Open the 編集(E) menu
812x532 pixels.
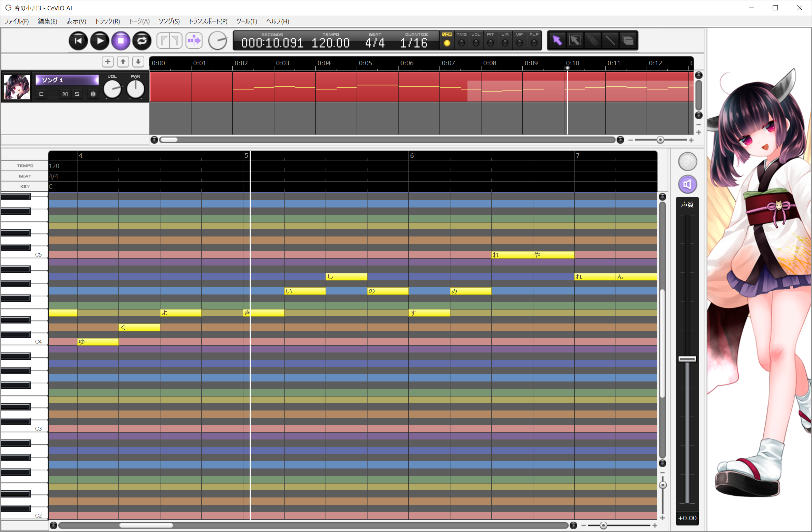point(47,21)
